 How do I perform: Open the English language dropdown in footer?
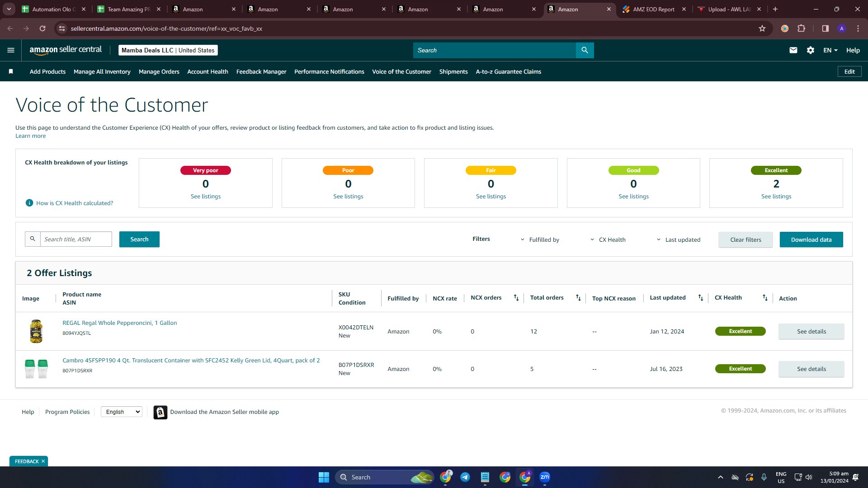[x=122, y=412]
